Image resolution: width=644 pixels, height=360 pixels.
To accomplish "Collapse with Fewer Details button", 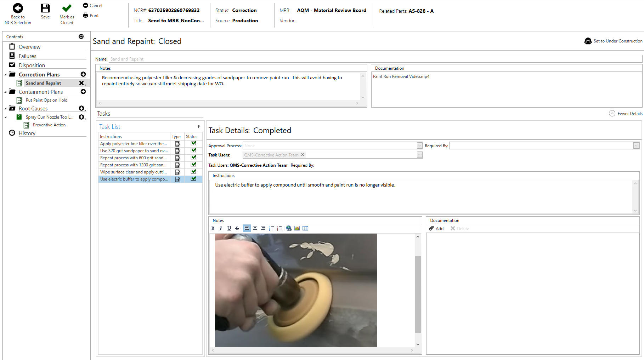I will (x=626, y=113).
